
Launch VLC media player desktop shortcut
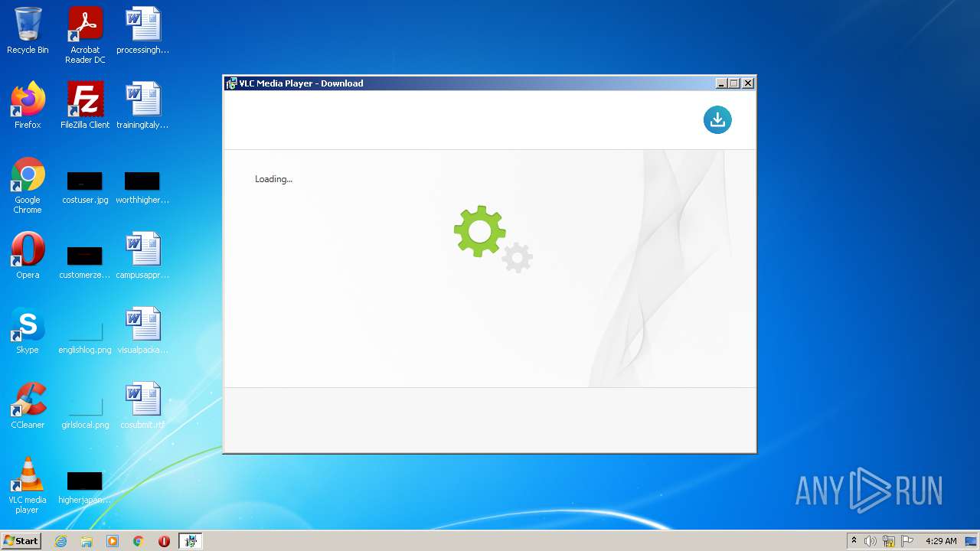point(28,486)
